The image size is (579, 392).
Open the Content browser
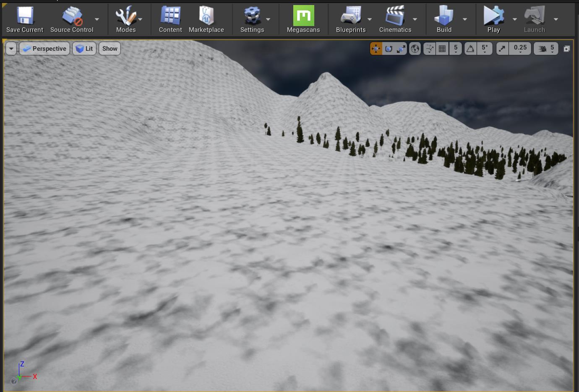pyautogui.click(x=170, y=20)
